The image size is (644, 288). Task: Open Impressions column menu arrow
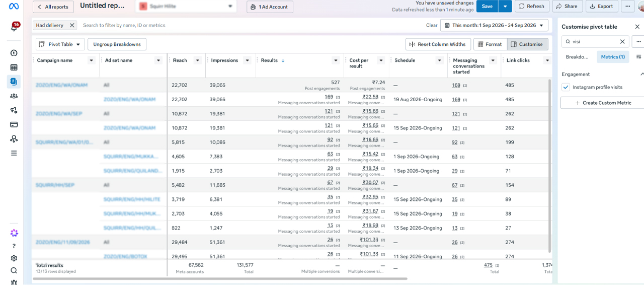[x=247, y=60]
